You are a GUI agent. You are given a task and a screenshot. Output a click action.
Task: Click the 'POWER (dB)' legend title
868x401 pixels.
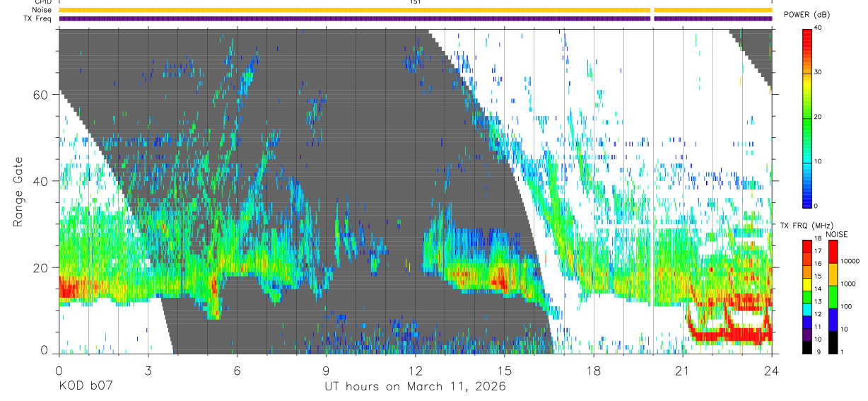(x=807, y=15)
